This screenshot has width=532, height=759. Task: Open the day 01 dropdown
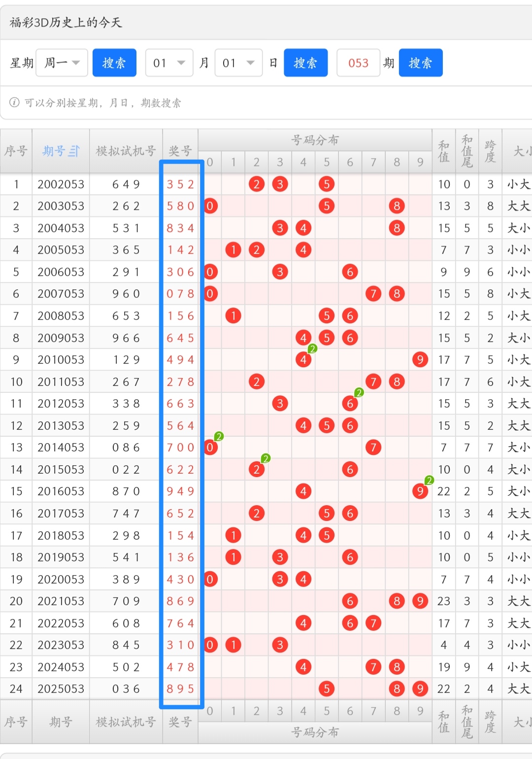click(238, 63)
